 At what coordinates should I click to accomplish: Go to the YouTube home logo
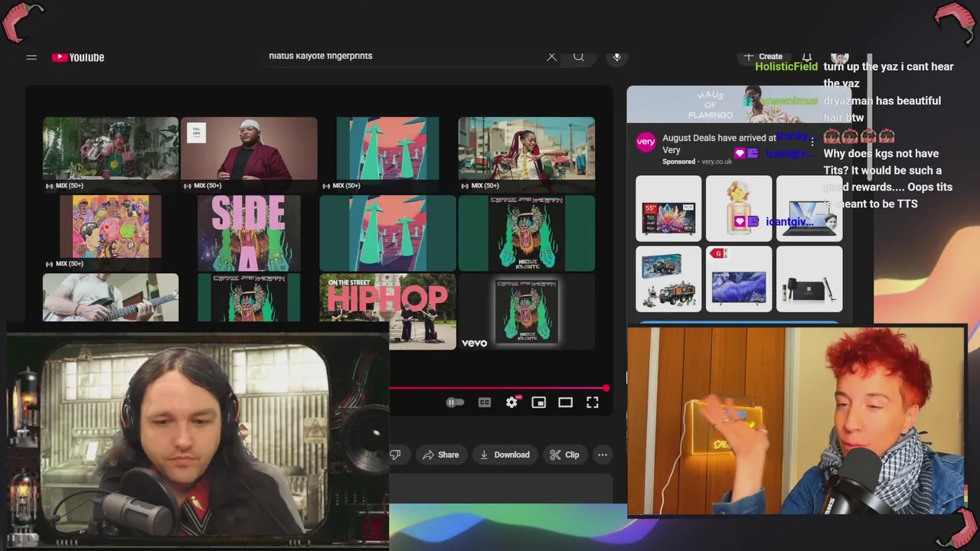78,57
